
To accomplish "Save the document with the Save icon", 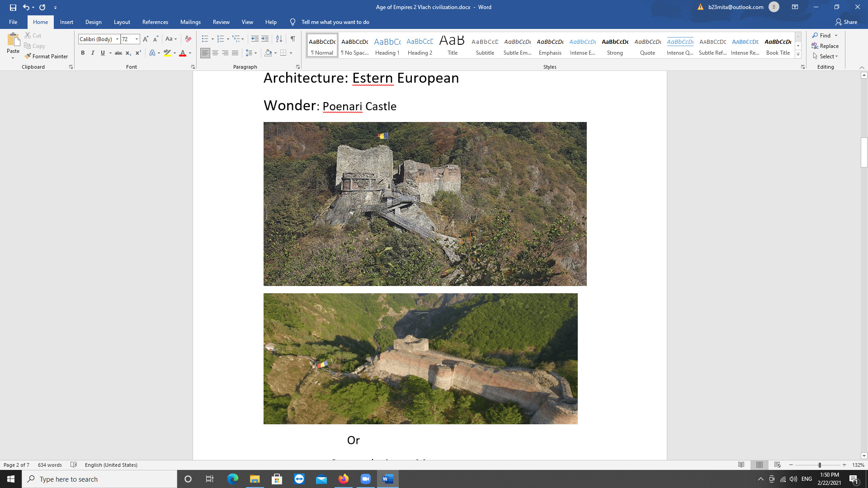I will point(13,7).
